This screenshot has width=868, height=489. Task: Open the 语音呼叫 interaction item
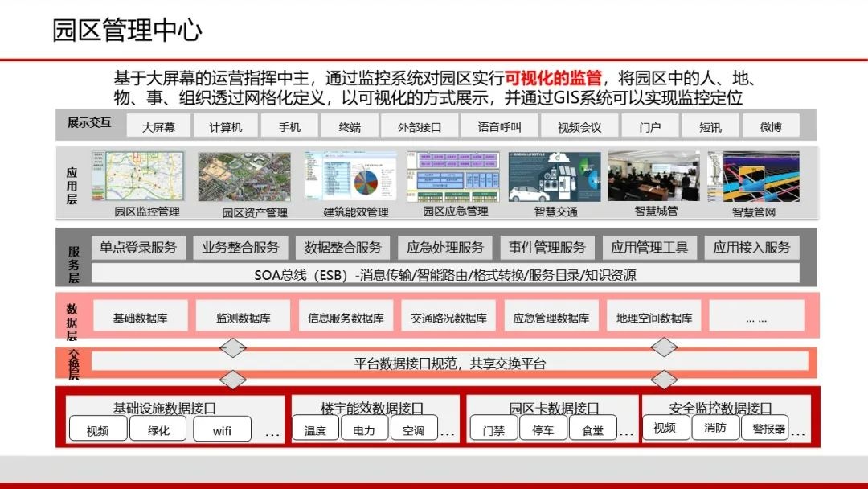(x=500, y=125)
